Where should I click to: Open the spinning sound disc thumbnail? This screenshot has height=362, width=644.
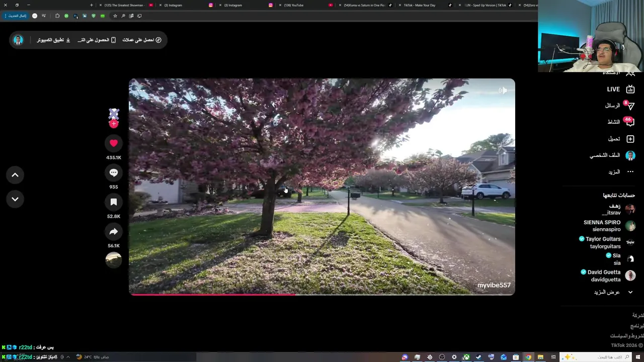(114, 259)
